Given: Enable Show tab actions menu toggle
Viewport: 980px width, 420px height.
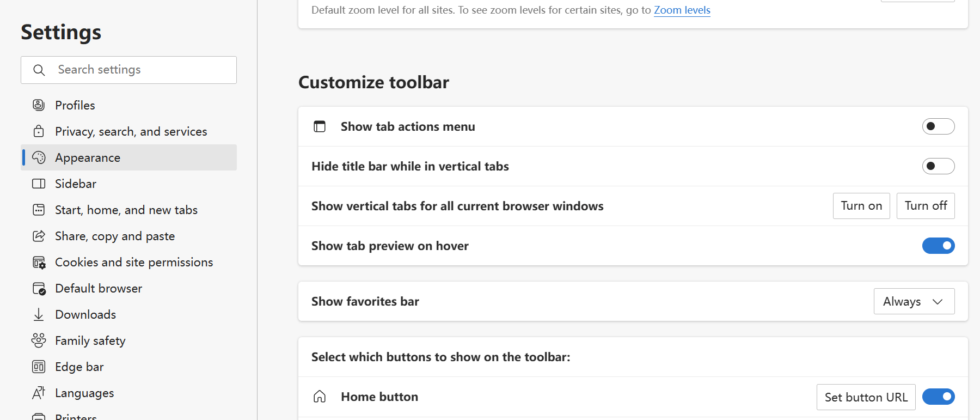Looking at the screenshot, I should click(938, 126).
